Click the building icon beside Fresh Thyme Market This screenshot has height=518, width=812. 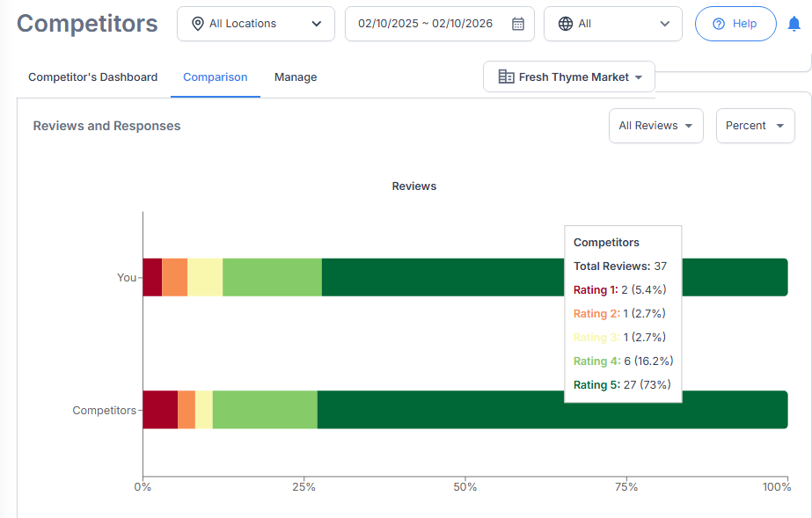click(x=506, y=77)
